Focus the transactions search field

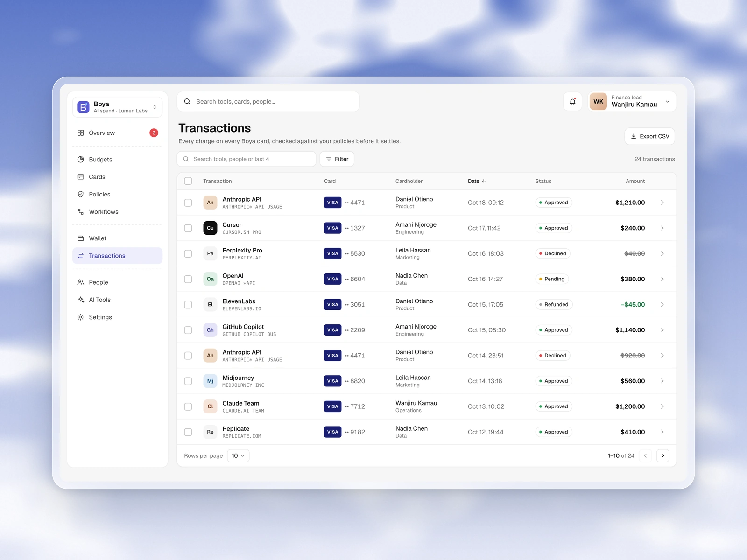[247, 159]
